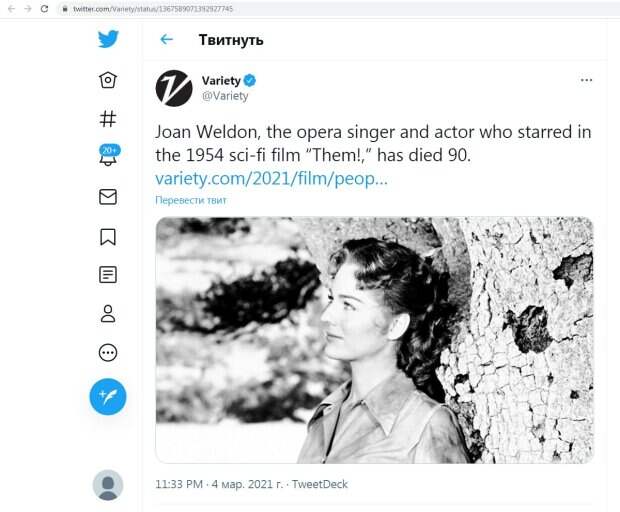Open the Home feed icon

(108, 80)
